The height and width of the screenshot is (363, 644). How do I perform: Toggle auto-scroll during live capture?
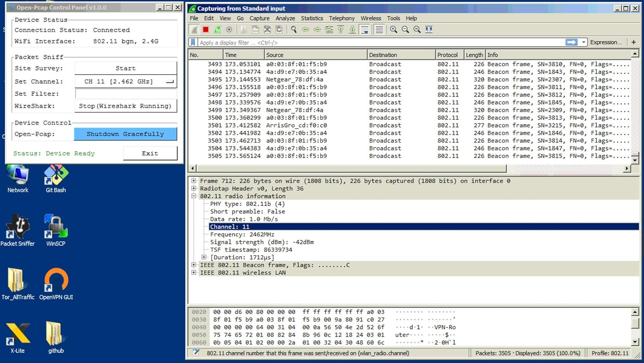click(x=365, y=30)
